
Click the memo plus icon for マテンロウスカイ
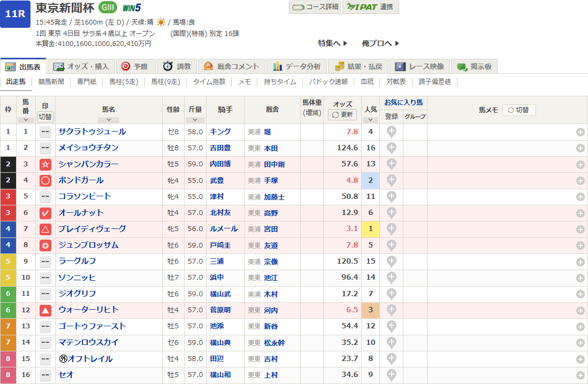[x=580, y=343]
